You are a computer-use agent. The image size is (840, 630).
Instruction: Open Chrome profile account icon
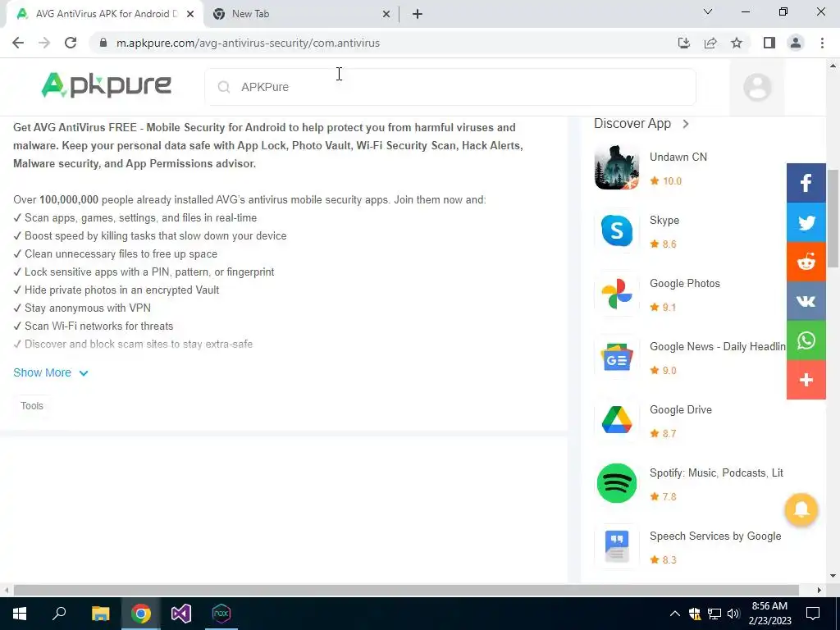796,43
